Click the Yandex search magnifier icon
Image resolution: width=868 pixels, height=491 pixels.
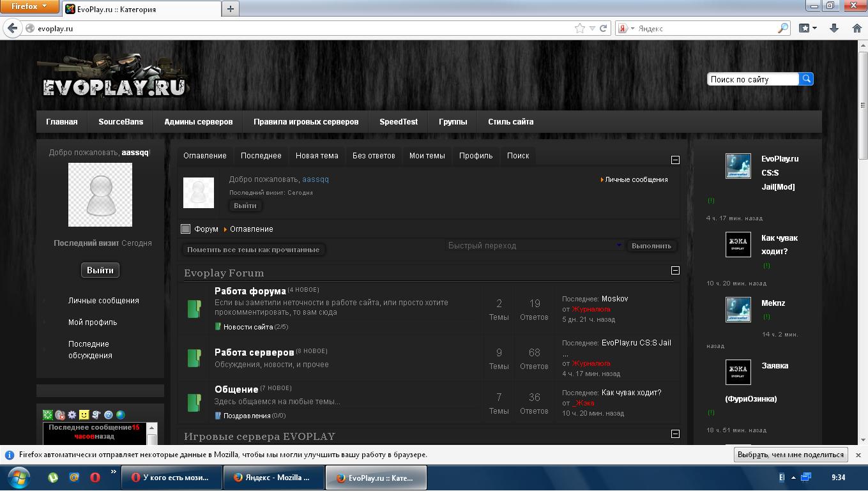(x=783, y=28)
